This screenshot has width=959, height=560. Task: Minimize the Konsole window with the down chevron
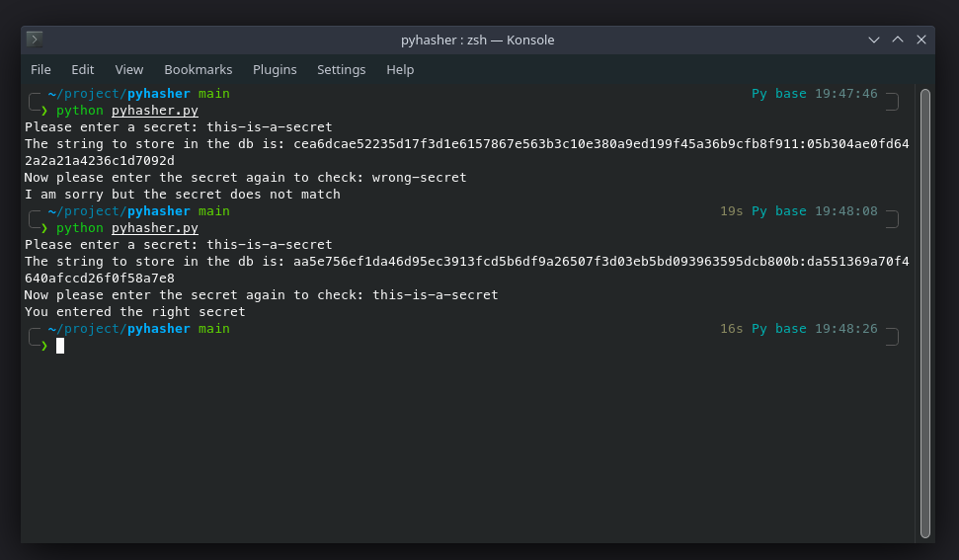(x=874, y=40)
